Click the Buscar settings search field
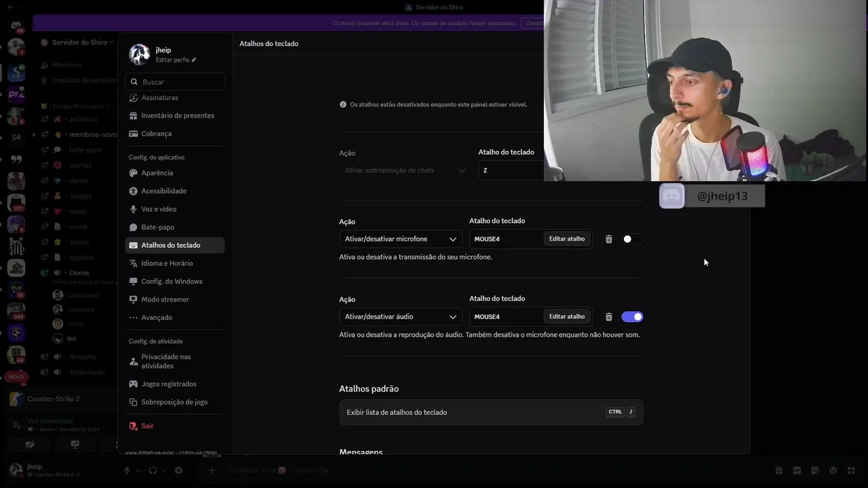868x488 pixels. 175,81
